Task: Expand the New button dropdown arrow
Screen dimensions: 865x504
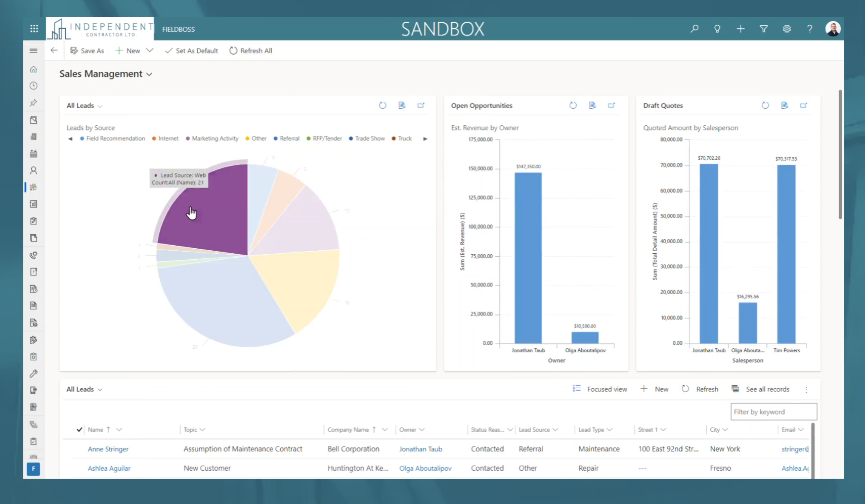Action: pyautogui.click(x=150, y=51)
